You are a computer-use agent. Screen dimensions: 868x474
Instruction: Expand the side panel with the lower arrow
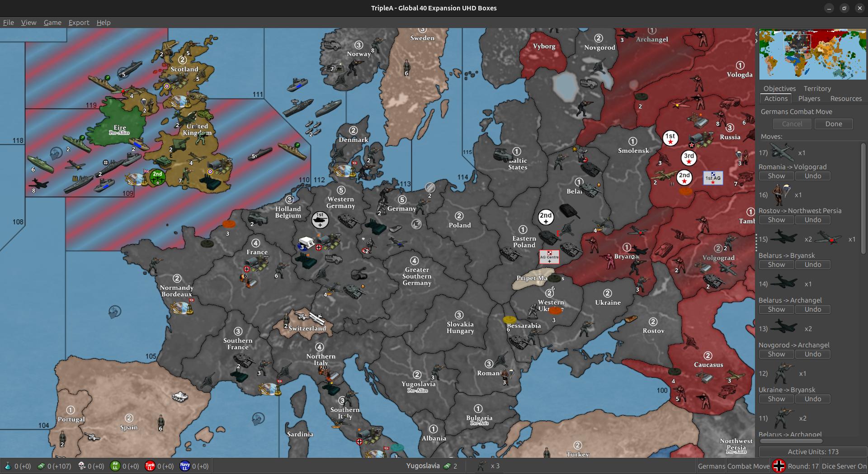pos(756,41)
